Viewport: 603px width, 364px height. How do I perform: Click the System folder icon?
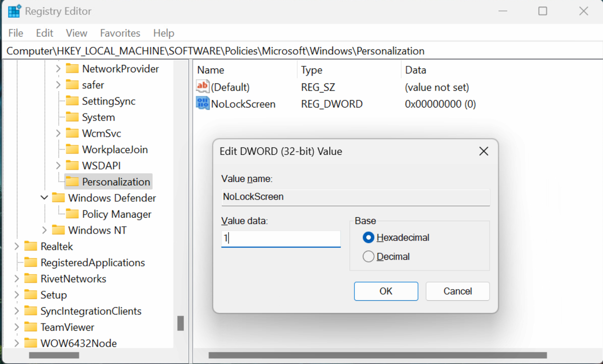point(73,117)
